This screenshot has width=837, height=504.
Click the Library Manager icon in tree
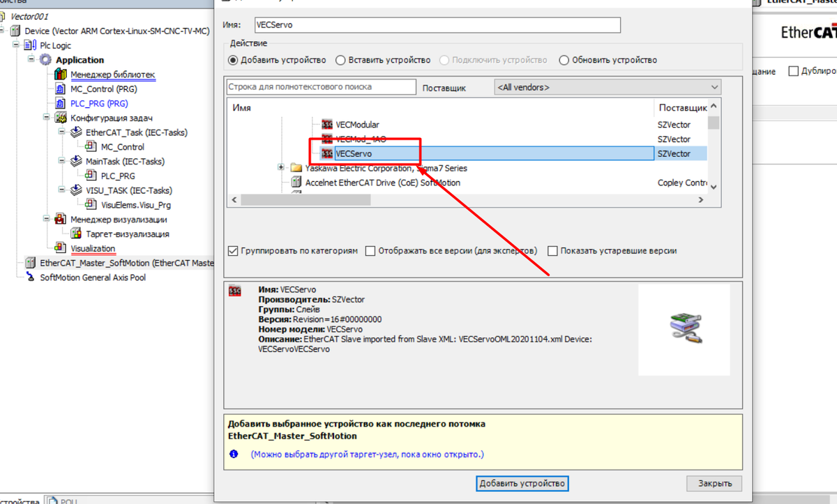coord(60,75)
